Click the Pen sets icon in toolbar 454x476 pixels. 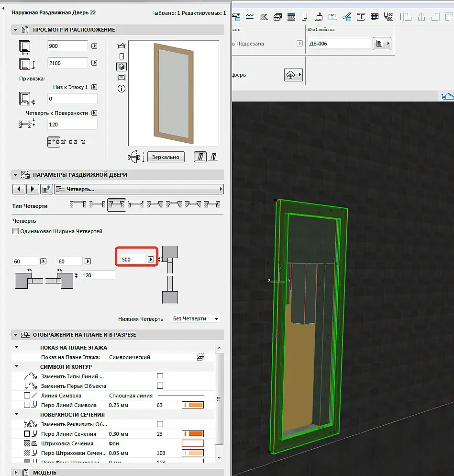(x=305, y=17)
